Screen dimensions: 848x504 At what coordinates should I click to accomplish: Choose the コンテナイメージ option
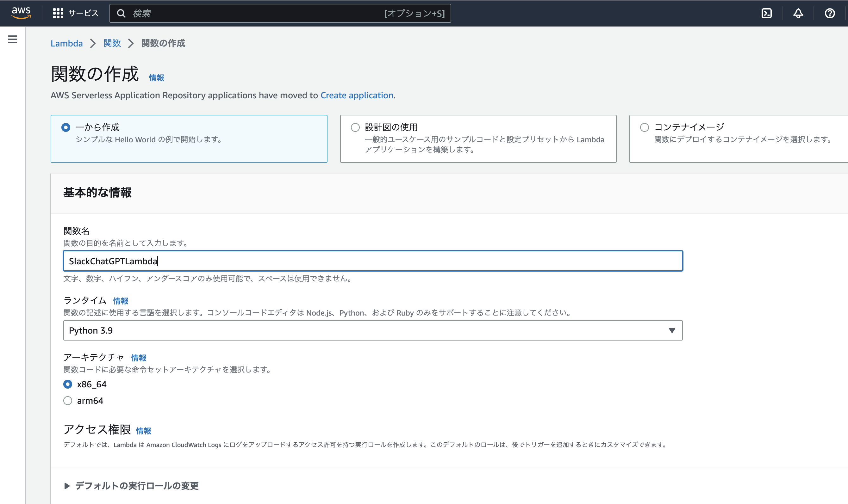[645, 127]
